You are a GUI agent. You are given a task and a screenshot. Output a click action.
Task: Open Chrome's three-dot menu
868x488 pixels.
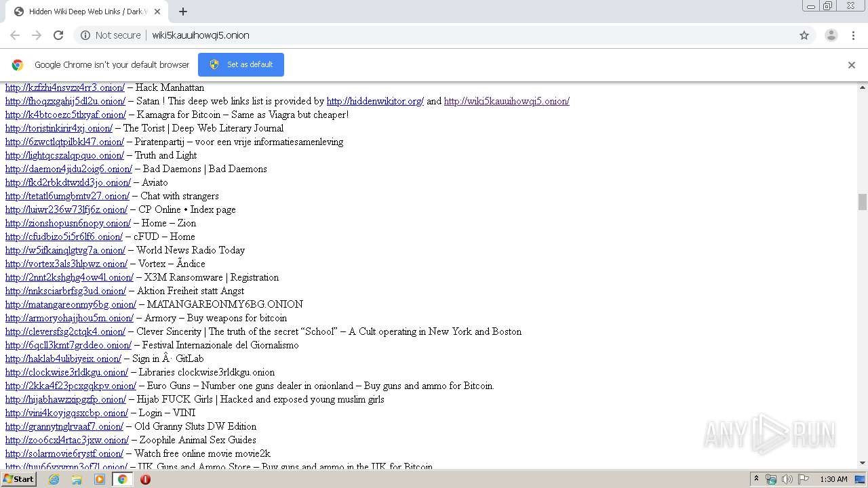[854, 35]
